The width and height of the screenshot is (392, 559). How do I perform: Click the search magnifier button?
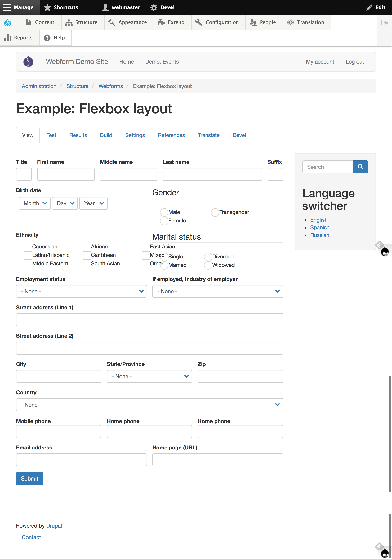click(x=360, y=167)
